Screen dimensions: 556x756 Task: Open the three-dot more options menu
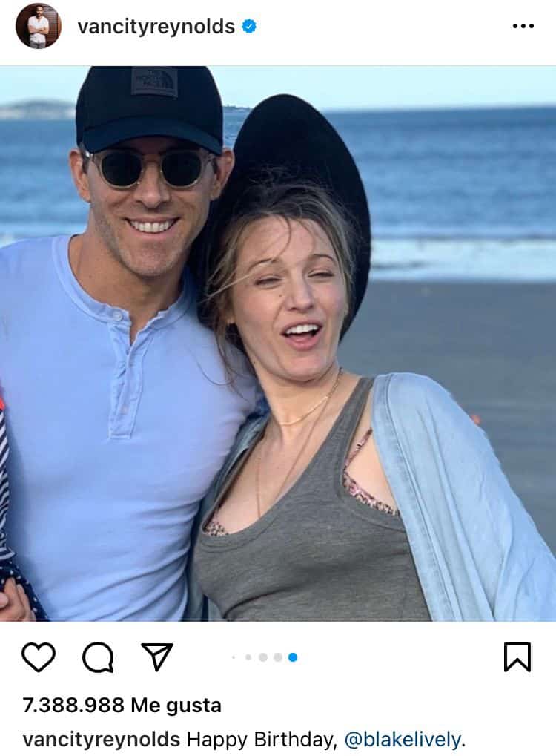(523, 26)
